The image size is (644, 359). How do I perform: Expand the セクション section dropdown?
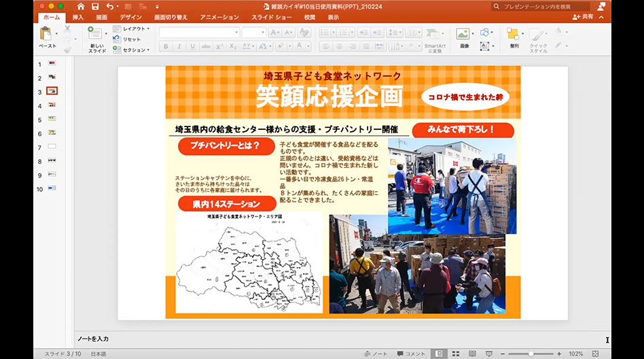click(x=133, y=50)
